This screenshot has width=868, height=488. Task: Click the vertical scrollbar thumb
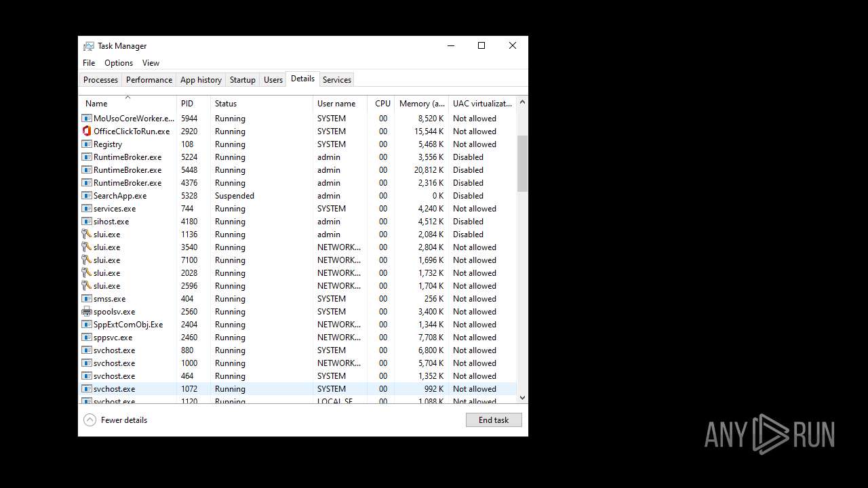pos(522,163)
